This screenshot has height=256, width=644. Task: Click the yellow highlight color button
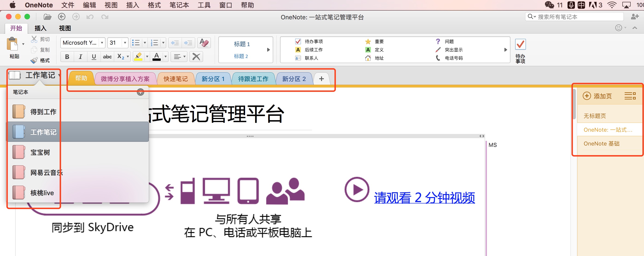tap(138, 57)
